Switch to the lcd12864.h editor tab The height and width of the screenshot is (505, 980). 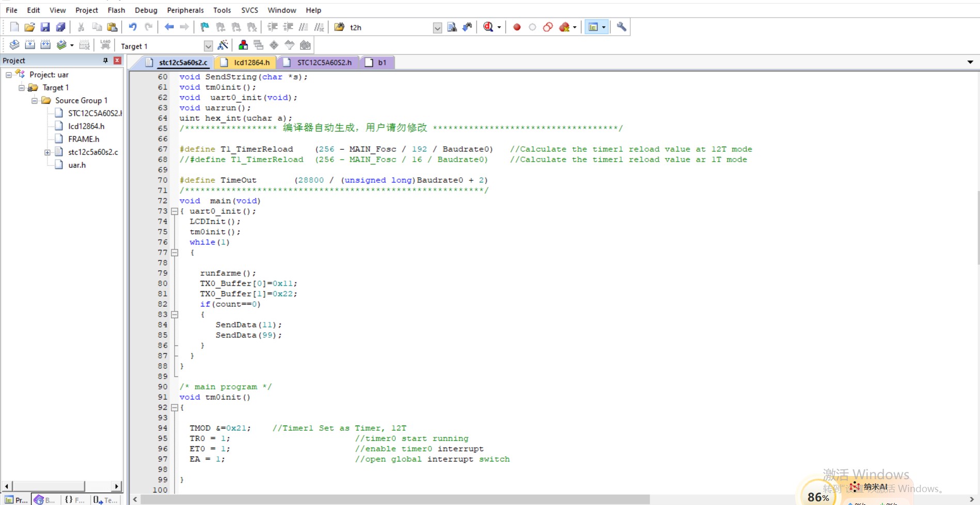pyautogui.click(x=251, y=62)
